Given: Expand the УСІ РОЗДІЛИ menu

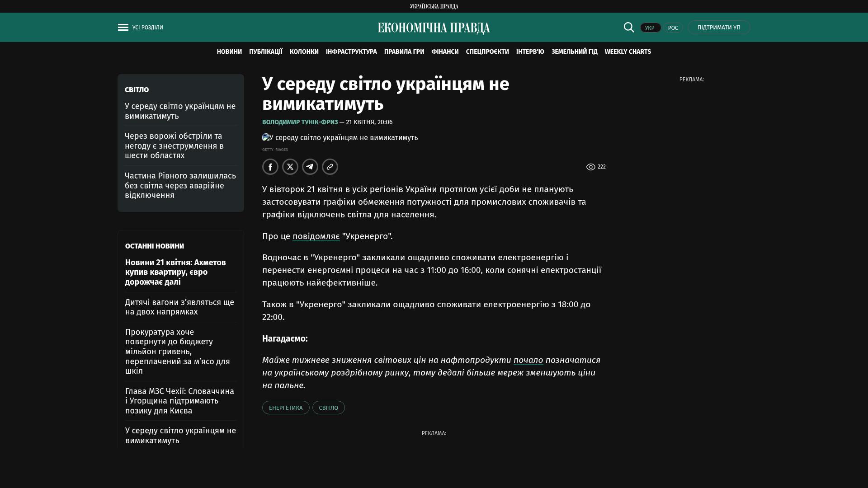Looking at the screenshot, I should click(147, 28).
